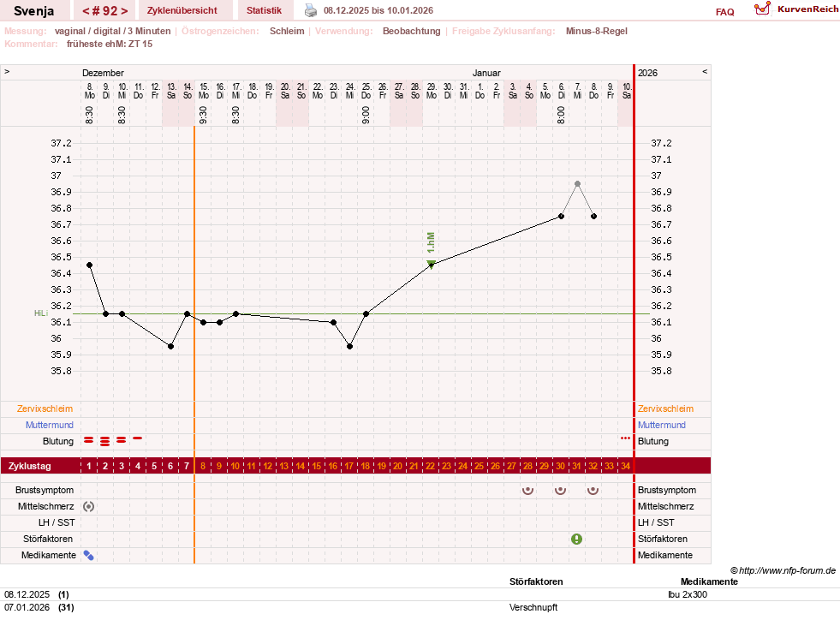Viewport: 840px width, 632px height.
Task: Click the green 1.hM triangle marker
Action: click(432, 264)
